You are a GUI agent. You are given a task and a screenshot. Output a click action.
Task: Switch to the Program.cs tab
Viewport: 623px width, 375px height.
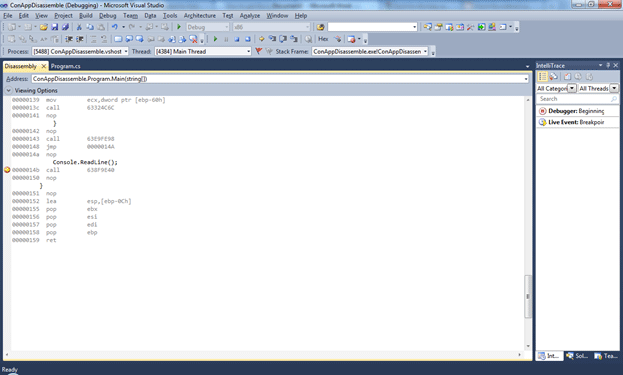click(x=66, y=66)
